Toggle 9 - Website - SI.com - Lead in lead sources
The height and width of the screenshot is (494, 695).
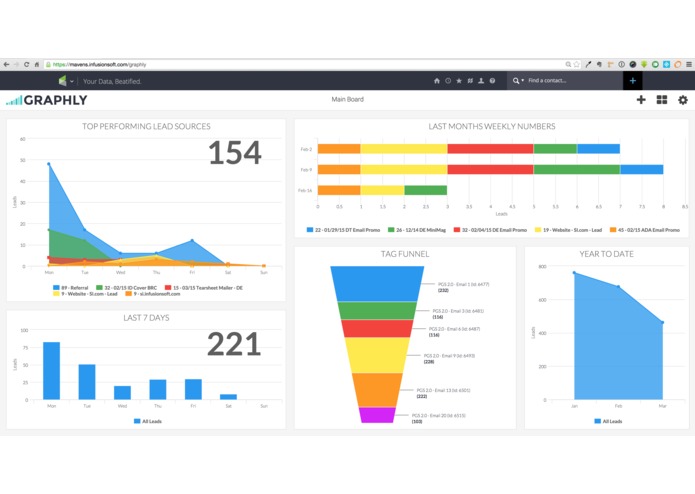[x=85, y=294]
